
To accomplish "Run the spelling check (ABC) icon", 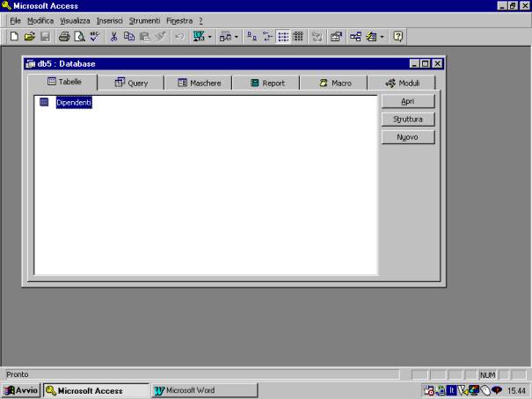I will point(95,36).
